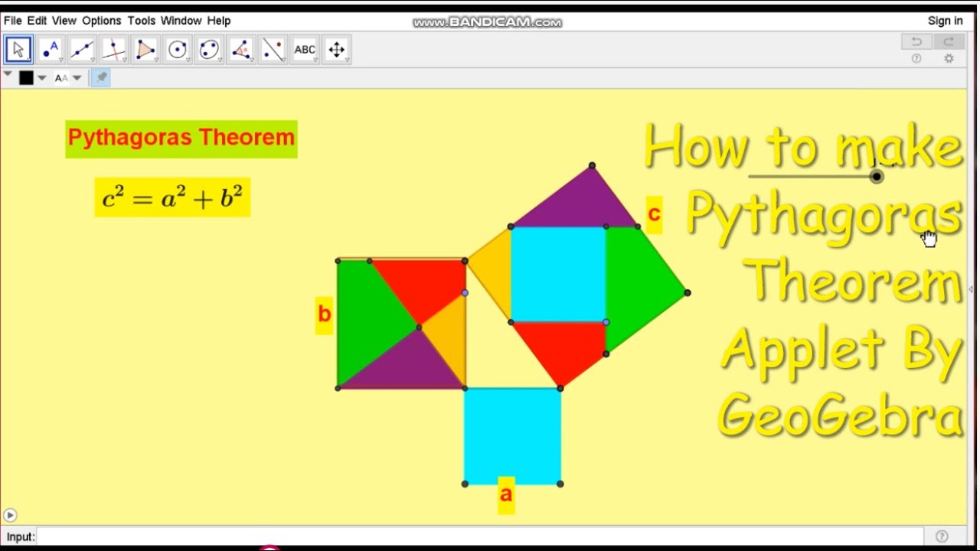Focus the Input bar field
Image resolution: width=980 pixels, height=551 pixels.
pos(480,536)
